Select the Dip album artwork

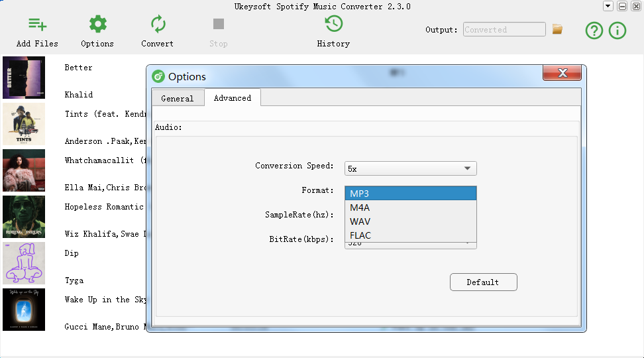click(24, 263)
